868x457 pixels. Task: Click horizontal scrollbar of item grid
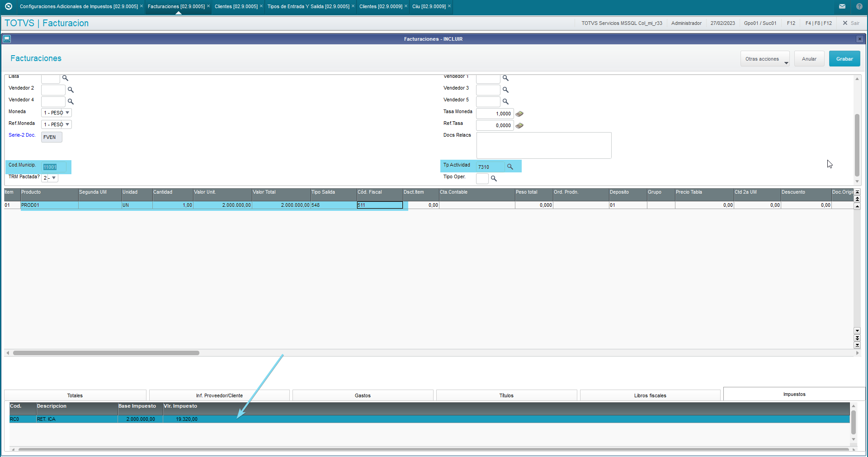click(x=106, y=353)
